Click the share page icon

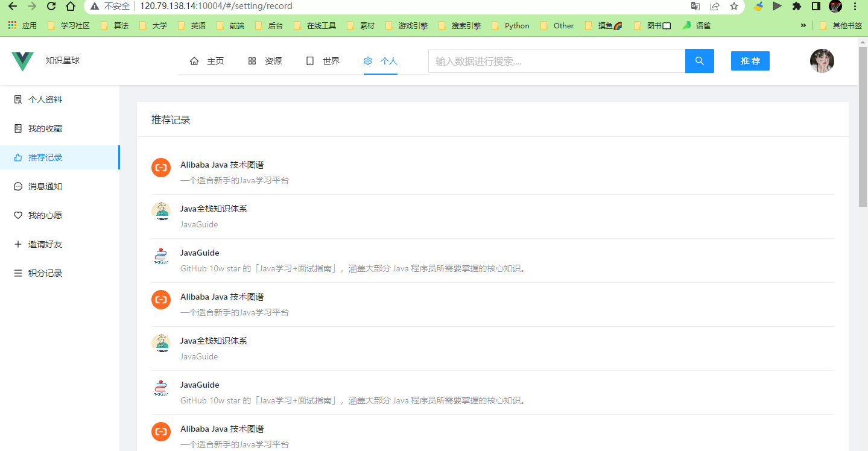pyautogui.click(x=715, y=6)
